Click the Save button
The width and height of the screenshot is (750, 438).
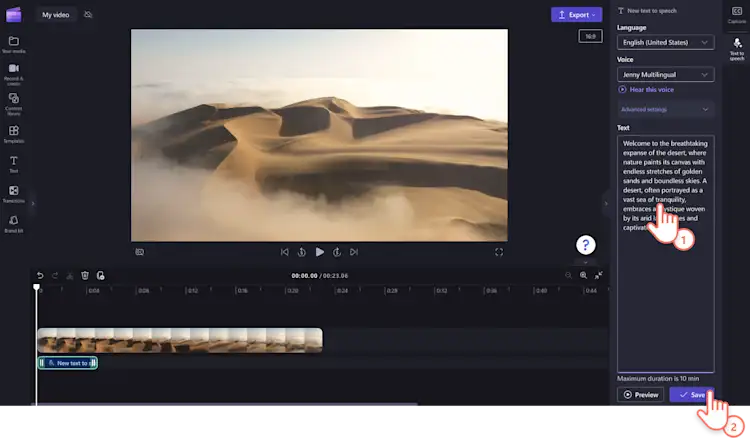pyautogui.click(x=692, y=394)
